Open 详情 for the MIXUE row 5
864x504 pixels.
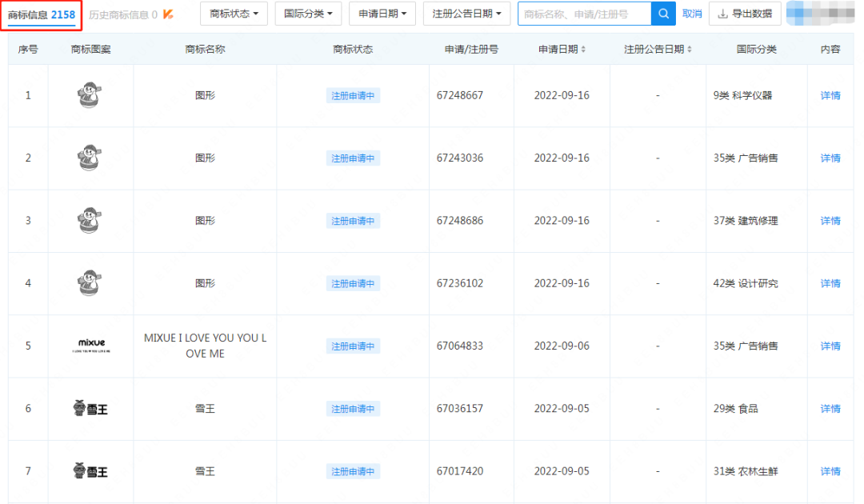pyautogui.click(x=830, y=346)
